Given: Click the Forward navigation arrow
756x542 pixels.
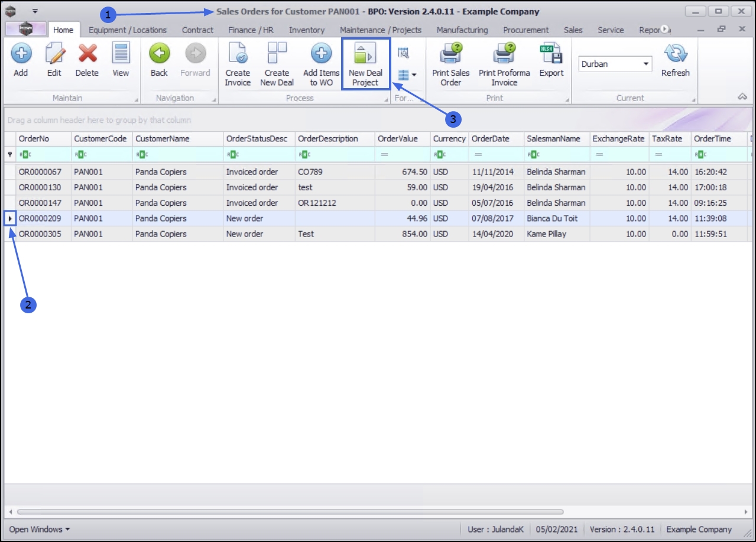Looking at the screenshot, I should pyautogui.click(x=195, y=54).
